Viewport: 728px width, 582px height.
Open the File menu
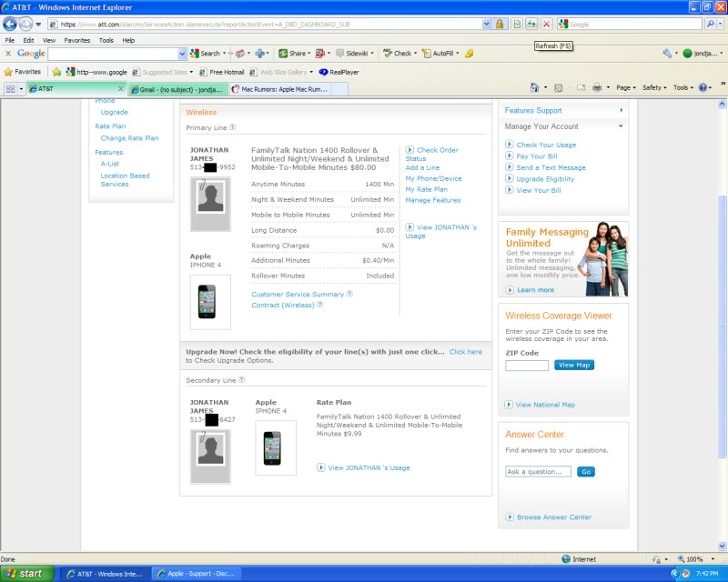(10, 40)
